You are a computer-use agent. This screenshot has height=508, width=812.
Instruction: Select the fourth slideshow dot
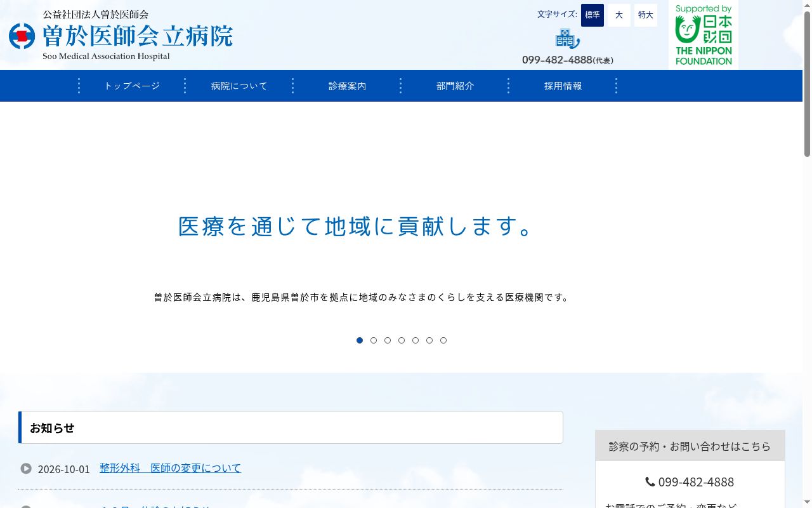click(402, 340)
